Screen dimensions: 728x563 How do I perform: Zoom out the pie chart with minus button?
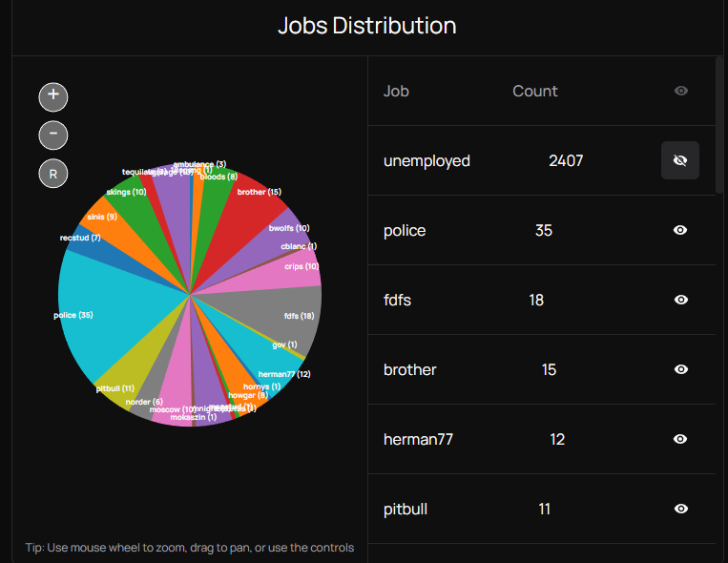coord(53,136)
